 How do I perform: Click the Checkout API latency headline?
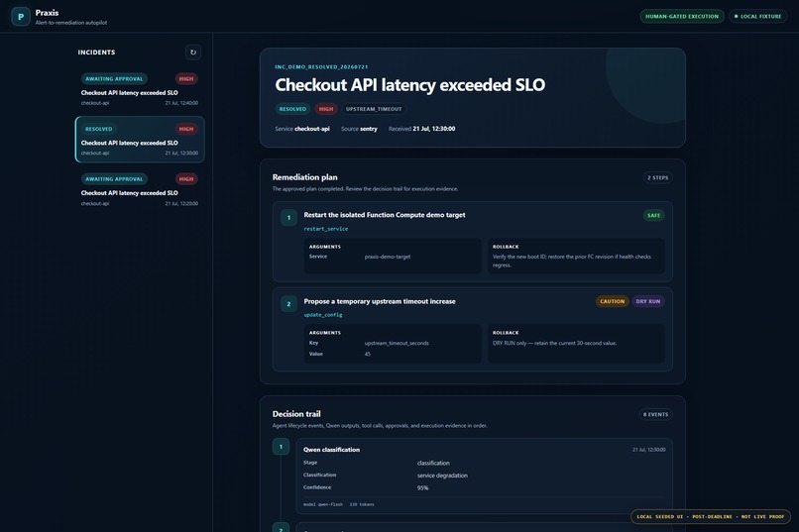click(409, 84)
